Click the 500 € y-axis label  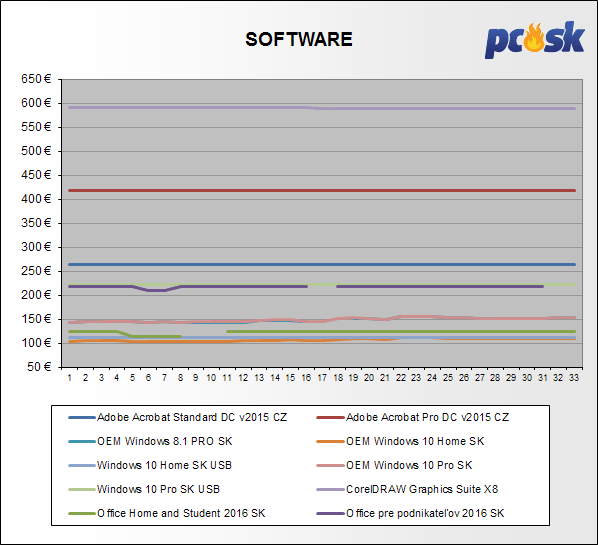(36, 151)
